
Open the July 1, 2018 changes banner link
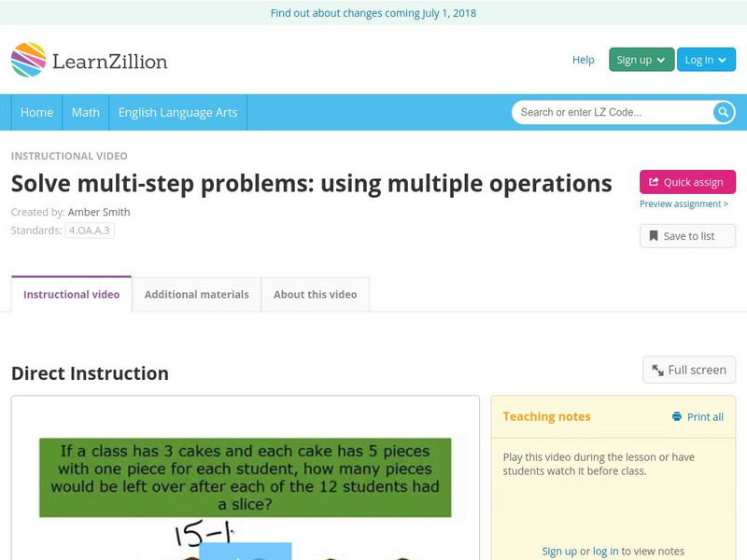373,13
